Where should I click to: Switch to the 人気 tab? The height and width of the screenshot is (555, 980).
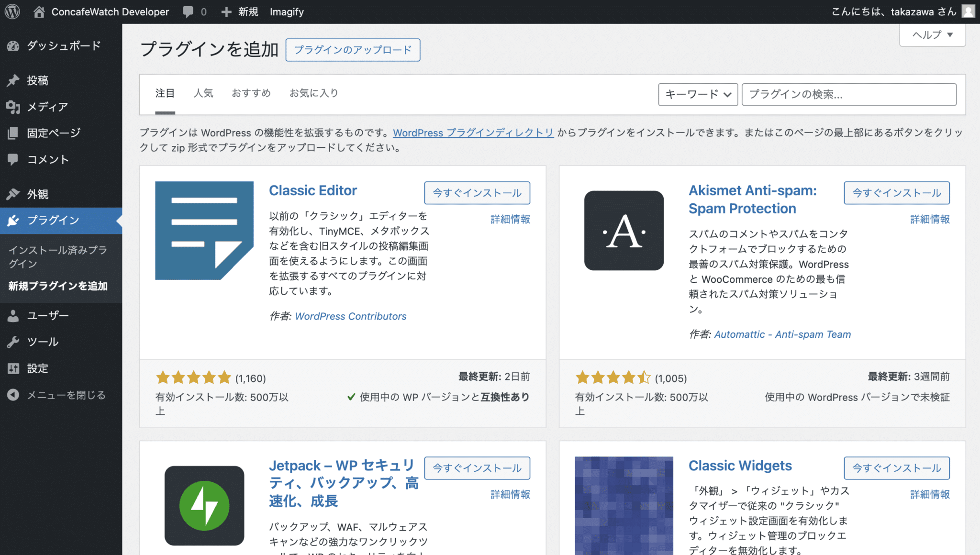click(x=203, y=93)
